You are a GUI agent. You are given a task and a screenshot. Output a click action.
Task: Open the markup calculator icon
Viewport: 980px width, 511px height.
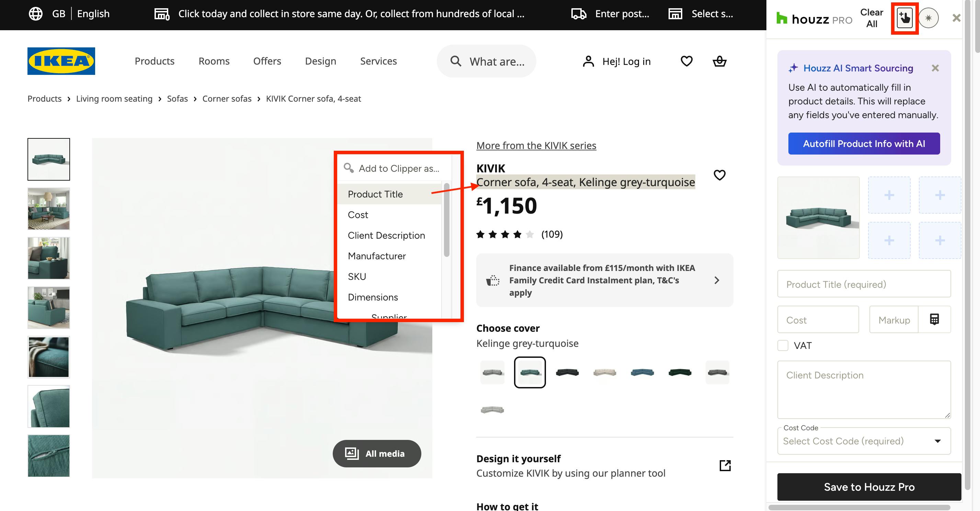(x=934, y=319)
